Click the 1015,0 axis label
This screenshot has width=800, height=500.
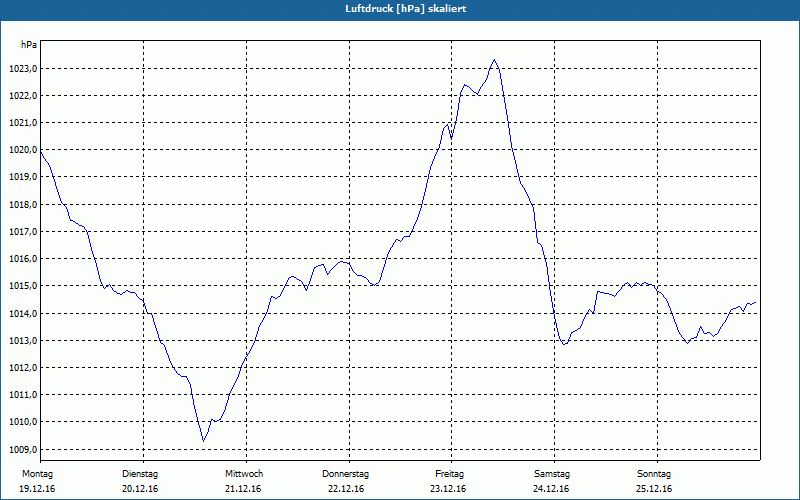22,286
